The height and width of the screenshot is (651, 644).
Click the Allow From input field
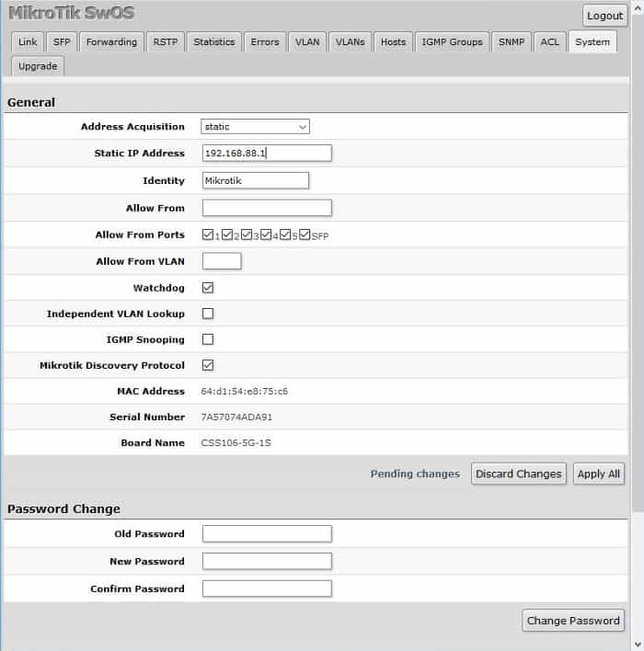tap(267, 208)
